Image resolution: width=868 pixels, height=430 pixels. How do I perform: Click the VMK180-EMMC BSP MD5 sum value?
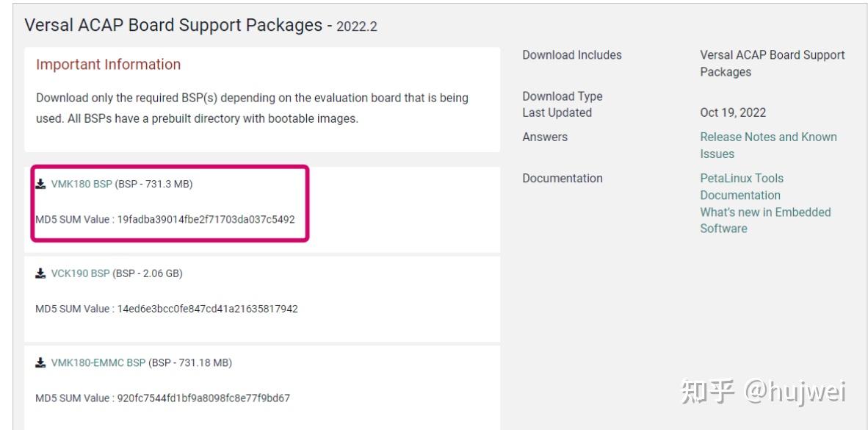pyautogui.click(x=203, y=398)
